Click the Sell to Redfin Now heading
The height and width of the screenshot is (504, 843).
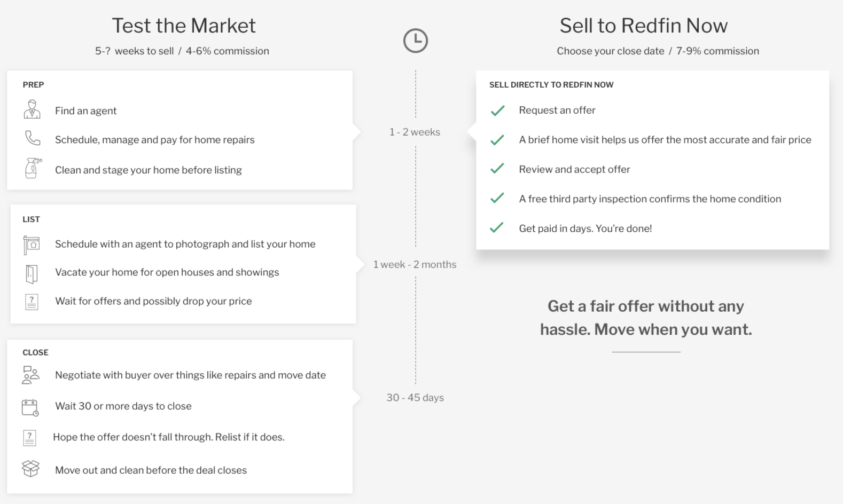(x=644, y=26)
